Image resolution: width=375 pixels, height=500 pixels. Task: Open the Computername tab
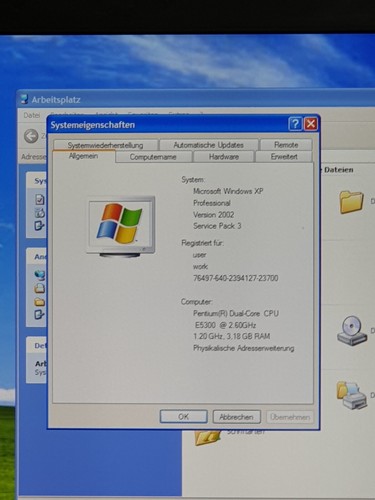tap(153, 157)
